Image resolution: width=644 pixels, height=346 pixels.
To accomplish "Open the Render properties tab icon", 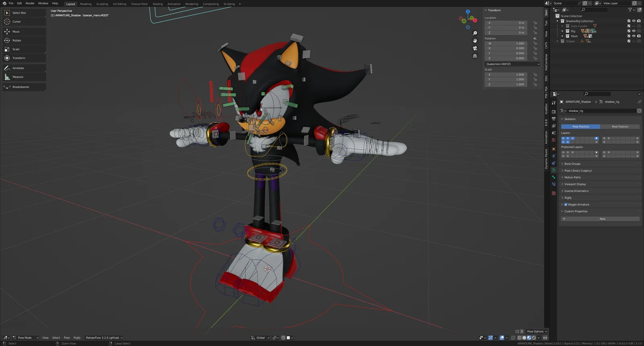I will [x=553, y=111].
